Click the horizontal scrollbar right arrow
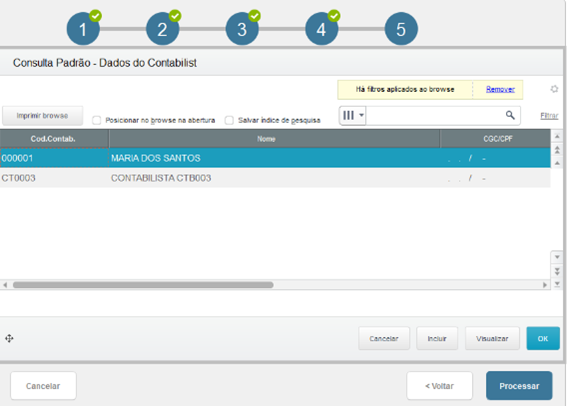 pyautogui.click(x=545, y=285)
